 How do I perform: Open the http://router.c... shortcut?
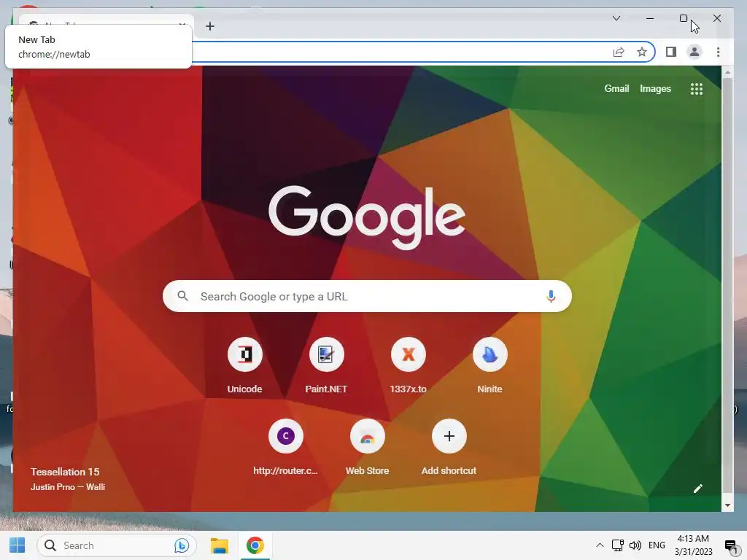pyautogui.click(x=286, y=448)
